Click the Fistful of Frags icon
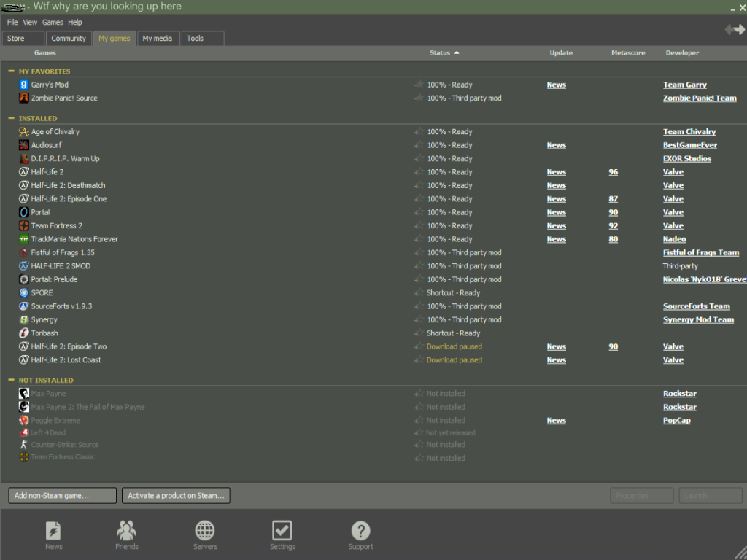Screen dimensions: 747x560 [24, 252]
